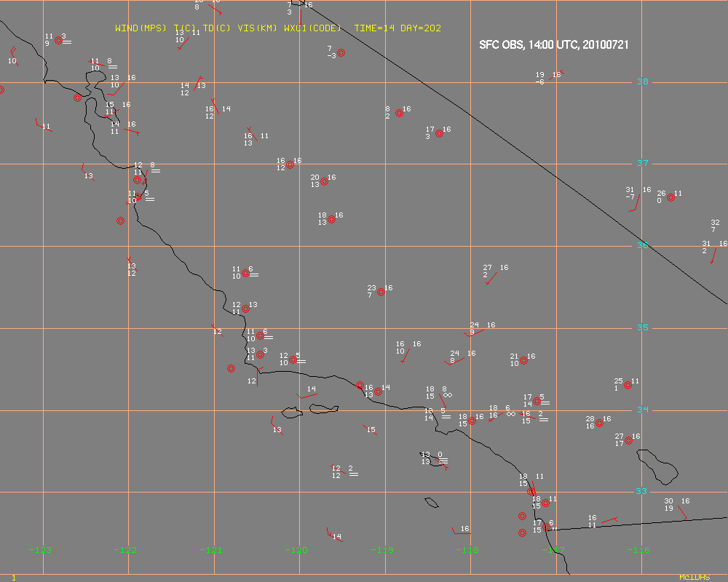Click the title text "SFC OBS, 14:00 UTC, 20100721"
The height and width of the screenshot is (582, 728).
click(x=554, y=45)
